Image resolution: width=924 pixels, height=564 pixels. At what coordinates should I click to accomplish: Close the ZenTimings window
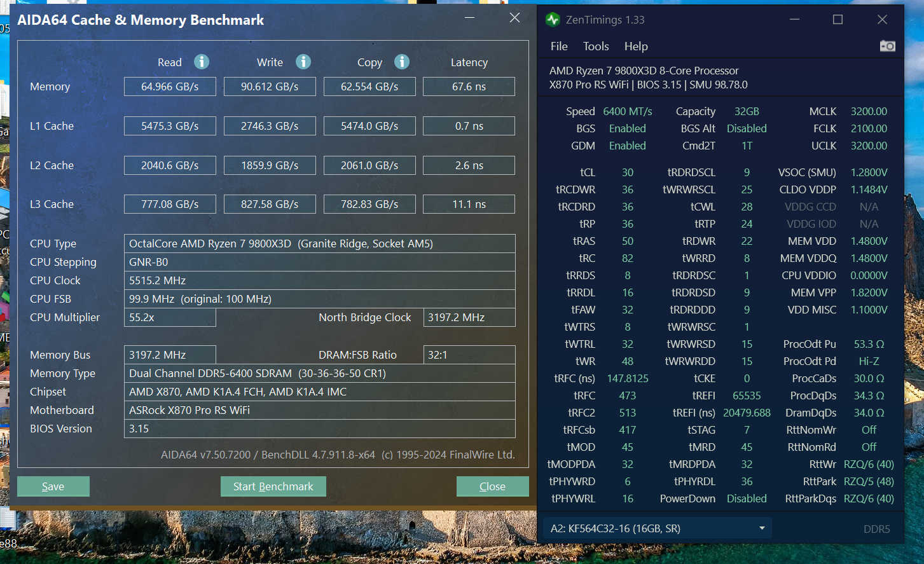[x=882, y=20]
